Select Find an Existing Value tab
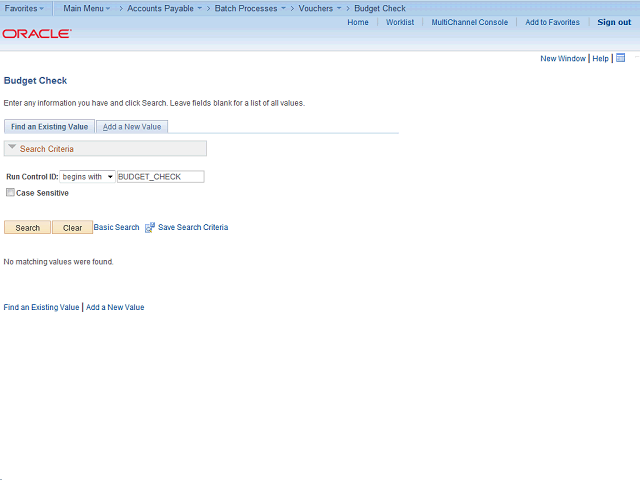The height and width of the screenshot is (480, 640). tap(49, 127)
